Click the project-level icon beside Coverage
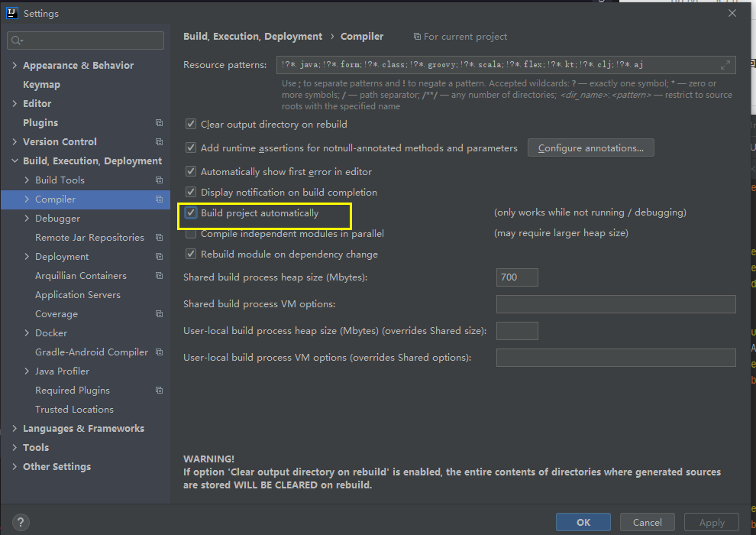The image size is (756, 535). 159,313
